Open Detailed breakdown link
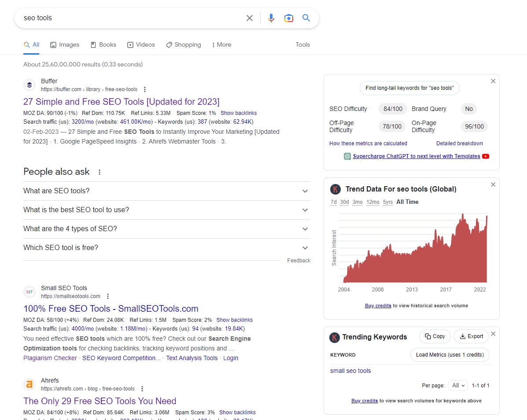 tap(460, 144)
